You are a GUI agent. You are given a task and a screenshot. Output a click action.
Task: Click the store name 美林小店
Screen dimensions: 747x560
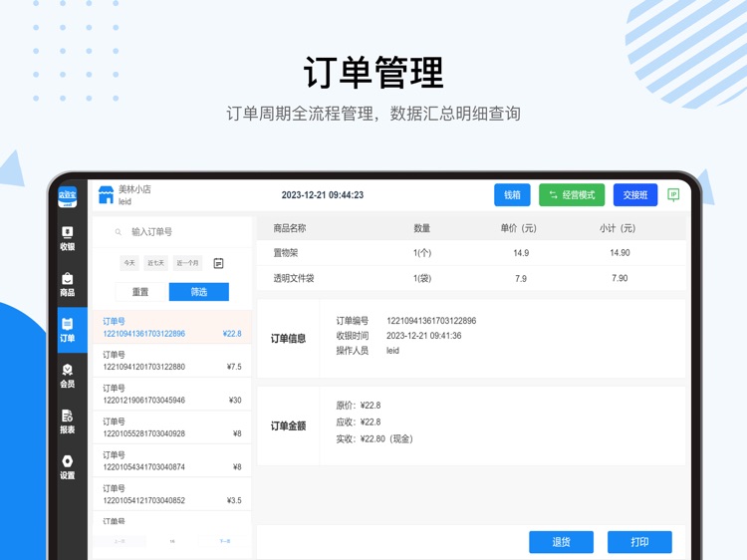tap(134, 189)
